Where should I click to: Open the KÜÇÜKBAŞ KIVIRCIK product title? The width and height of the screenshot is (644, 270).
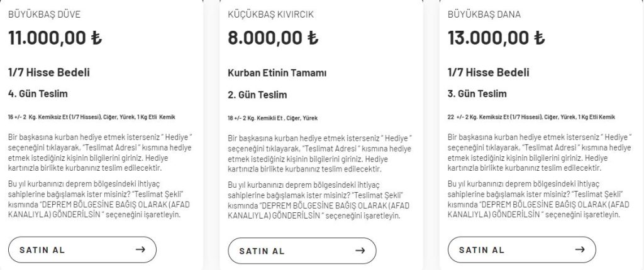pyautogui.click(x=271, y=14)
